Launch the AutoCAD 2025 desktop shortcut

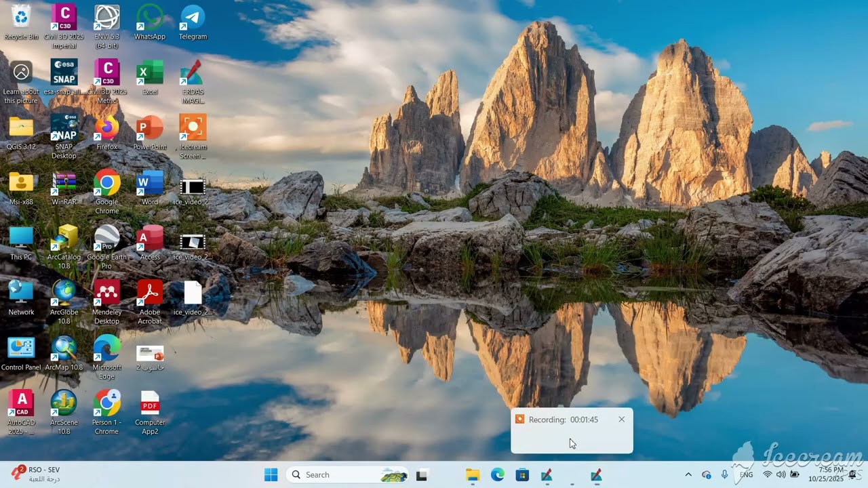21,413
